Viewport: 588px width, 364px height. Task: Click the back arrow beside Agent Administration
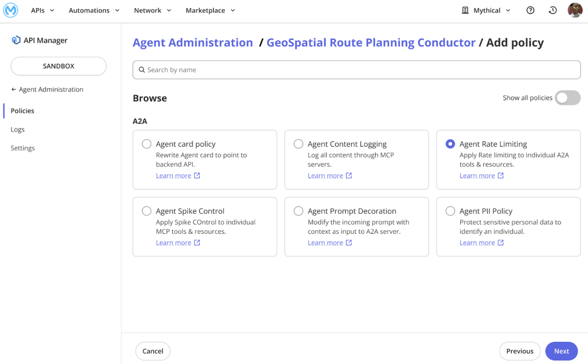[x=14, y=89]
